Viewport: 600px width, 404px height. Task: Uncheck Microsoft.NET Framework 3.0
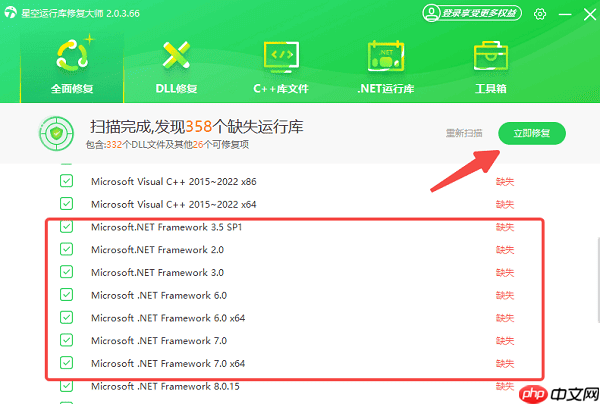66,272
